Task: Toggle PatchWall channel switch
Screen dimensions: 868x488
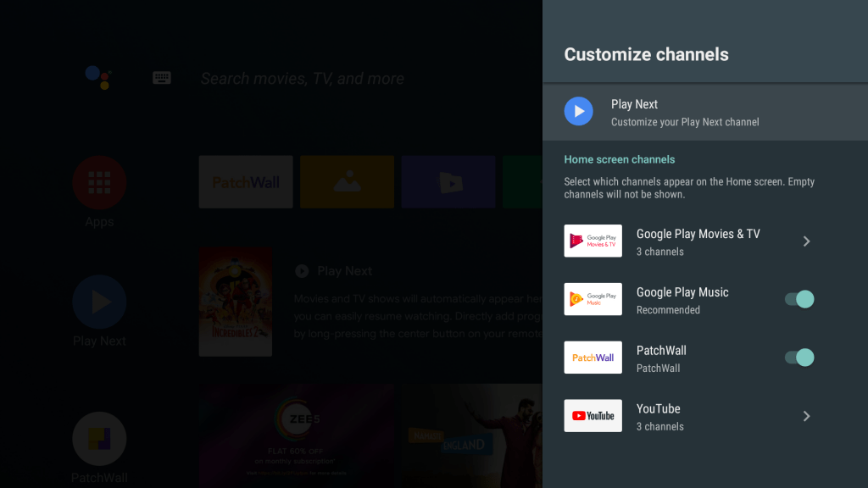Action: tap(799, 358)
